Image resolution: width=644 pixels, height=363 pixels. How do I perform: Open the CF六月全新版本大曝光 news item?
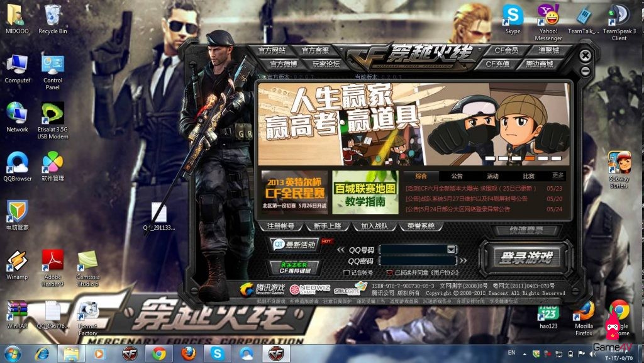pos(471,189)
